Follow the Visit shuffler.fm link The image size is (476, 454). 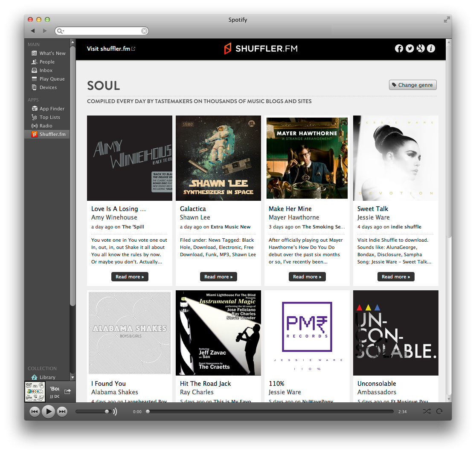pos(111,49)
